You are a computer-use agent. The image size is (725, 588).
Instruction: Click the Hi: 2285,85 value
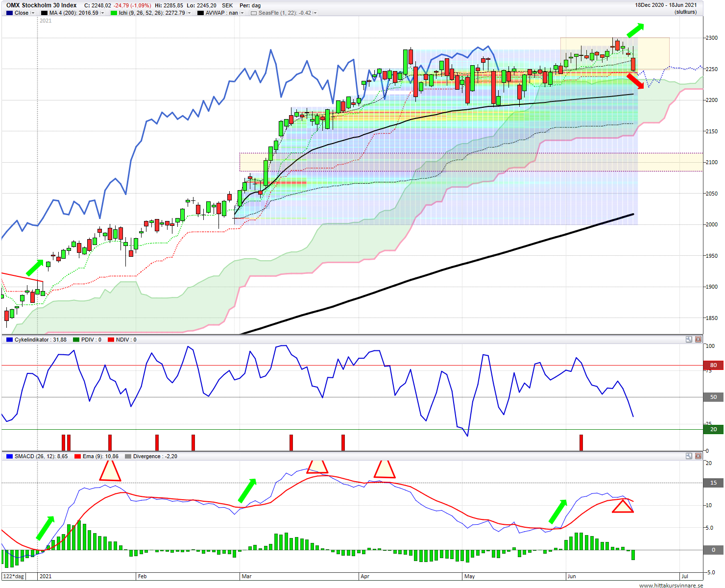coord(169,6)
